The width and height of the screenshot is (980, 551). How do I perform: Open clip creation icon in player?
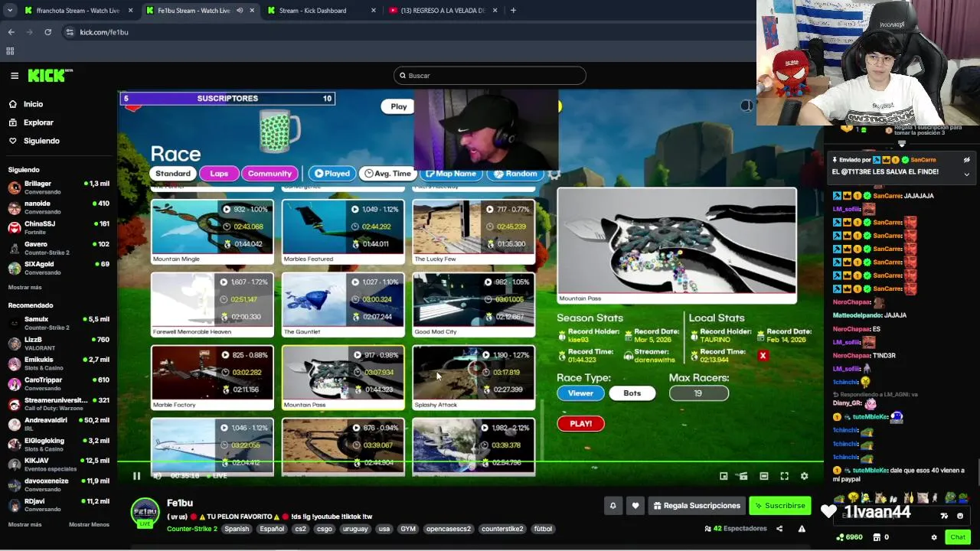point(743,476)
